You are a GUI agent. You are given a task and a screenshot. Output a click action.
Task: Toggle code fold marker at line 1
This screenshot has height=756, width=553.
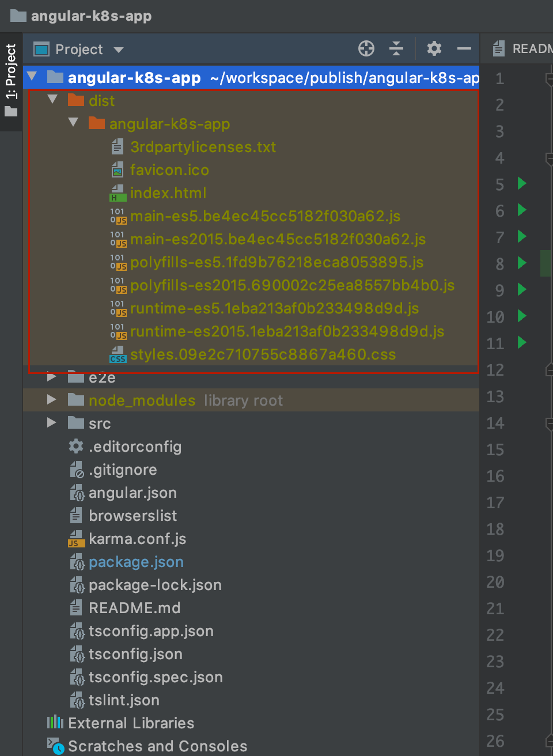549,79
